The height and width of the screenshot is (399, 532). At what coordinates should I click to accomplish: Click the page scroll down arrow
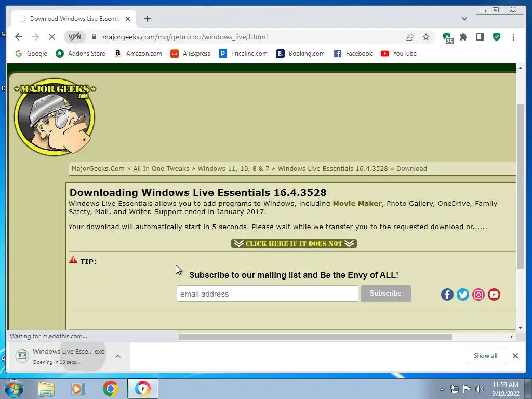(520, 328)
